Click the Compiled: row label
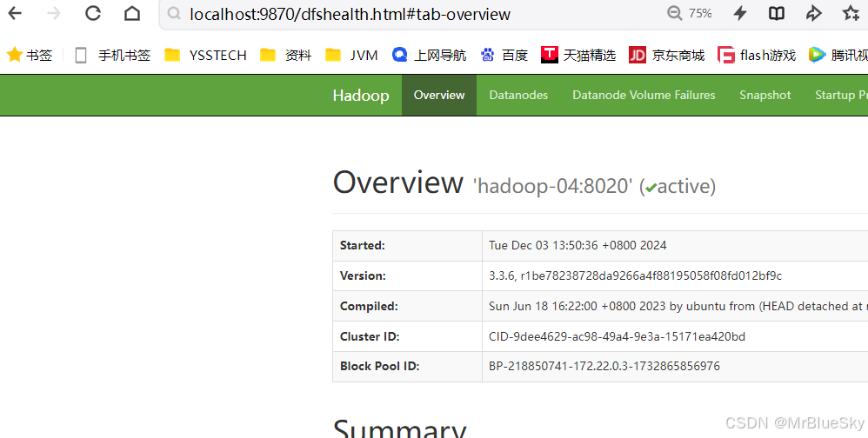868x438 pixels. (x=369, y=307)
